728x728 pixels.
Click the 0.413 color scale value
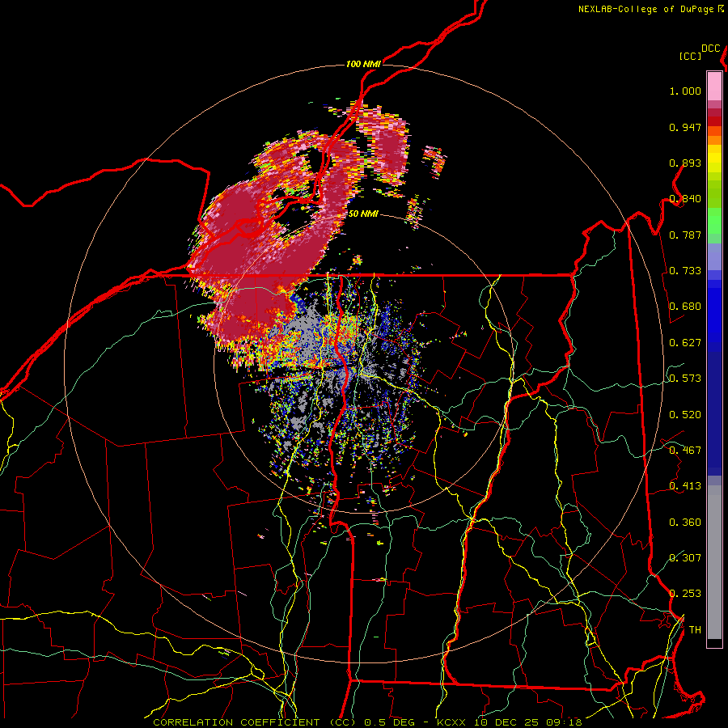coord(685,486)
